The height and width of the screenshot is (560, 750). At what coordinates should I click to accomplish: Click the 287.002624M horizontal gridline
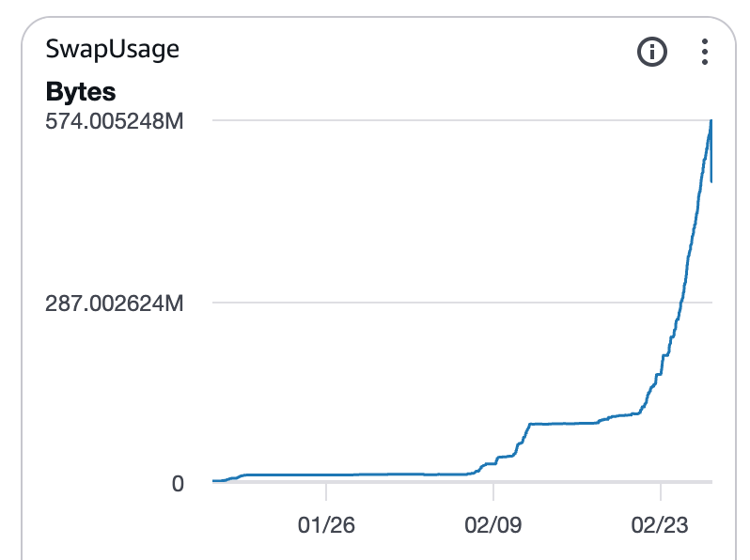point(423,303)
